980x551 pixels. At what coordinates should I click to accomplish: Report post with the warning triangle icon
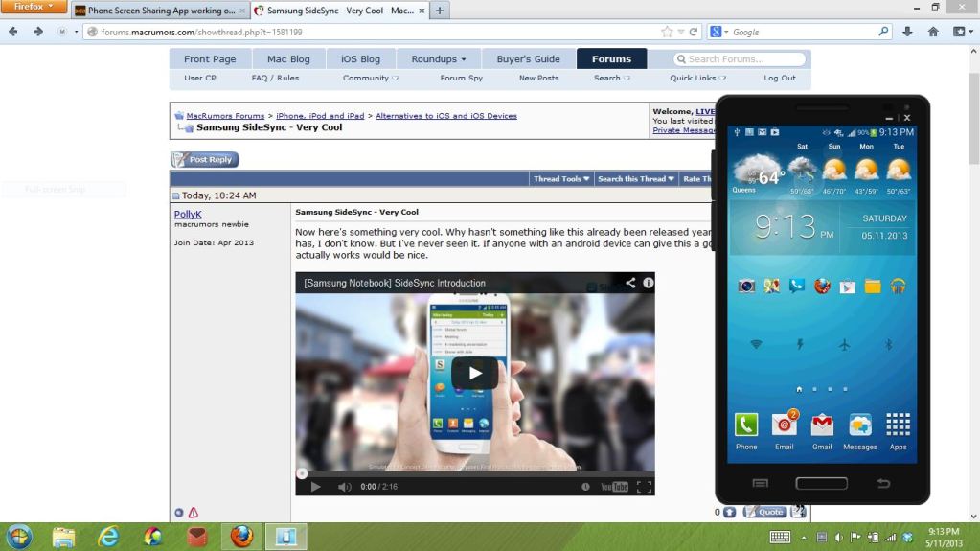point(194,513)
